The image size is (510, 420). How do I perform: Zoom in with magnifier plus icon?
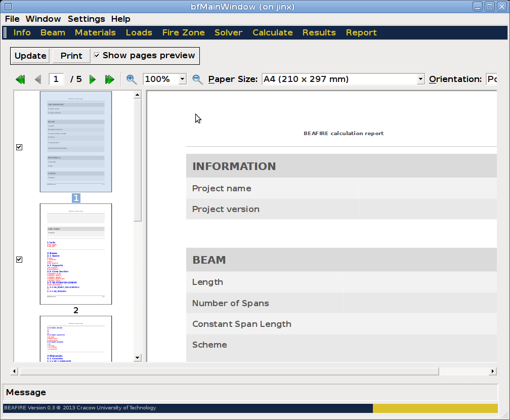click(132, 79)
